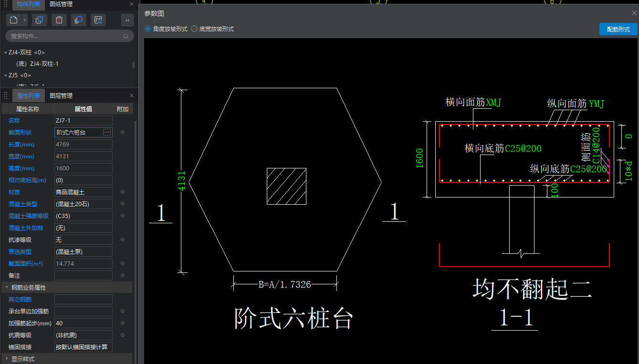Image resolution: width=639 pixels, height=364 pixels.
Task: Toggle the 混凝土强度等级 additional-attribute dot
Action: pos(123,216)
